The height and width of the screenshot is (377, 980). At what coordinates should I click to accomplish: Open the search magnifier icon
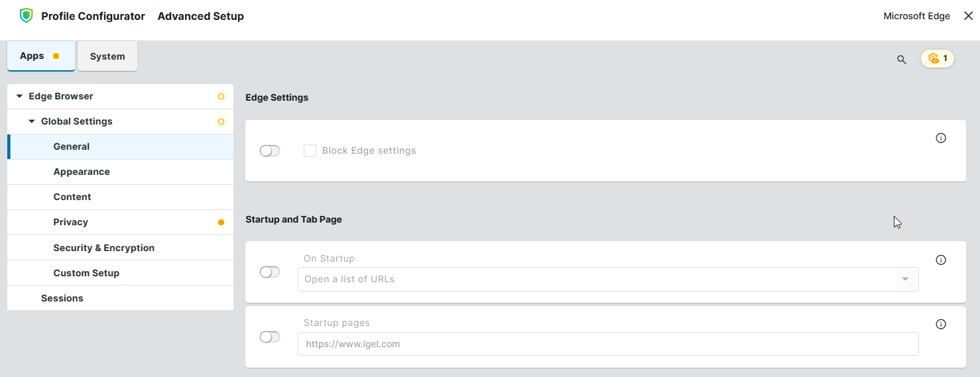[x=901, y=60]
